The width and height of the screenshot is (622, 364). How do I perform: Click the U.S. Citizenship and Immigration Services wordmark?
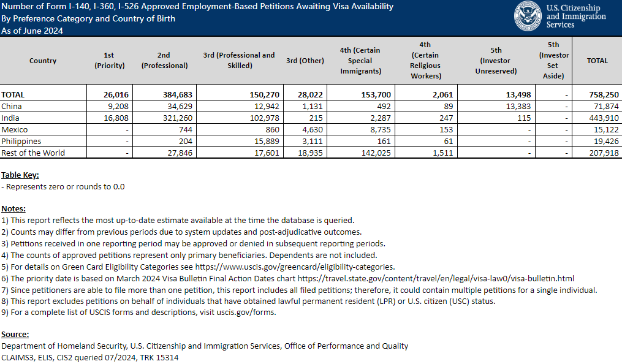575,17
